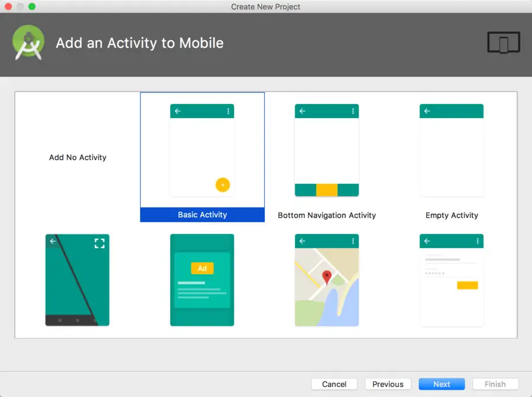Cancel the new project wizard
Viewport: 532px width, 397px height.
(334, 384)
